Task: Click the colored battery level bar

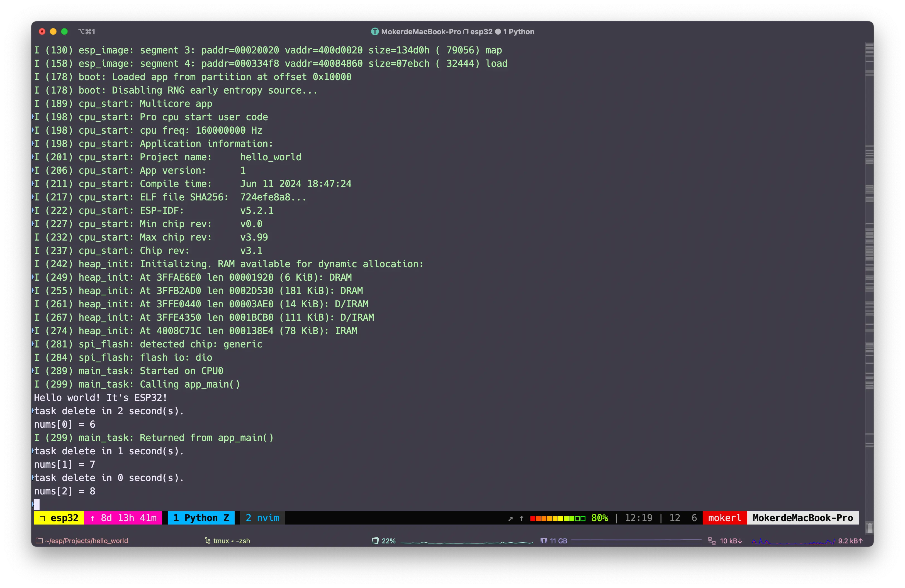Action: pyautogui.click(x=558, y=518)
